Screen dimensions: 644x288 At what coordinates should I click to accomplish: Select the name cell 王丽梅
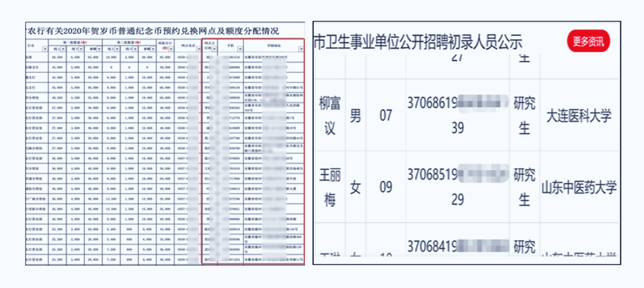tap(330, 188)
